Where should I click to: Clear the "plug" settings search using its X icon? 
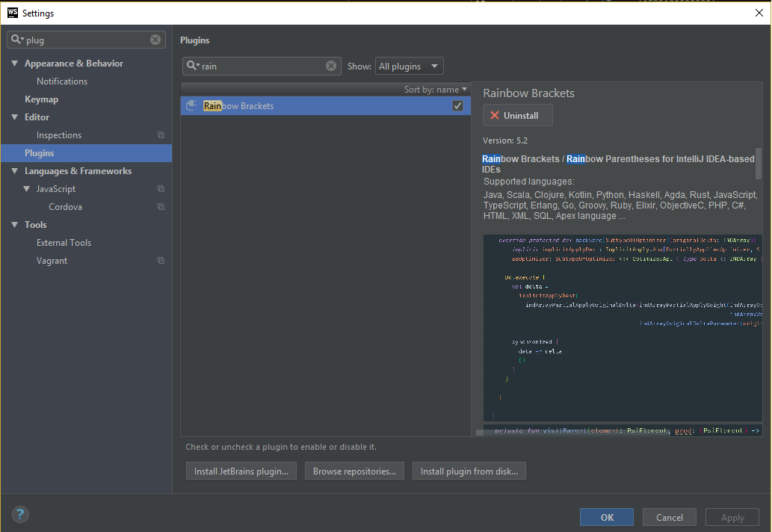click(x=155, y=39)
